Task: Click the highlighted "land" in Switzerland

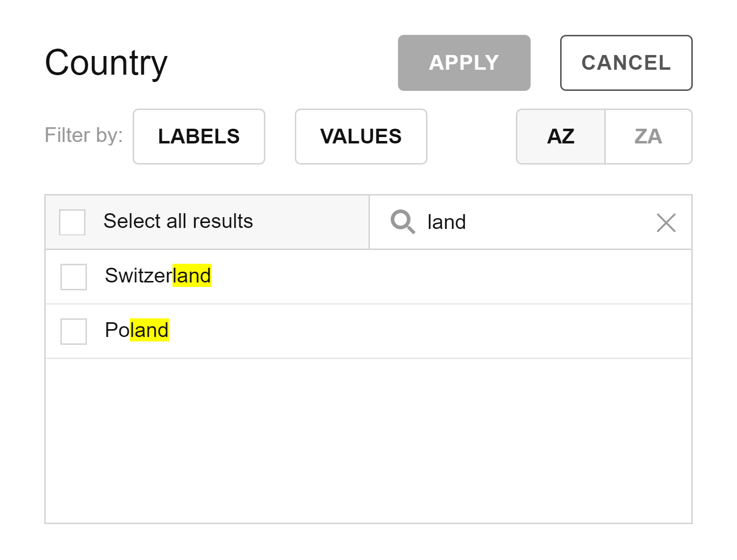Action: (x=192, y=276)
